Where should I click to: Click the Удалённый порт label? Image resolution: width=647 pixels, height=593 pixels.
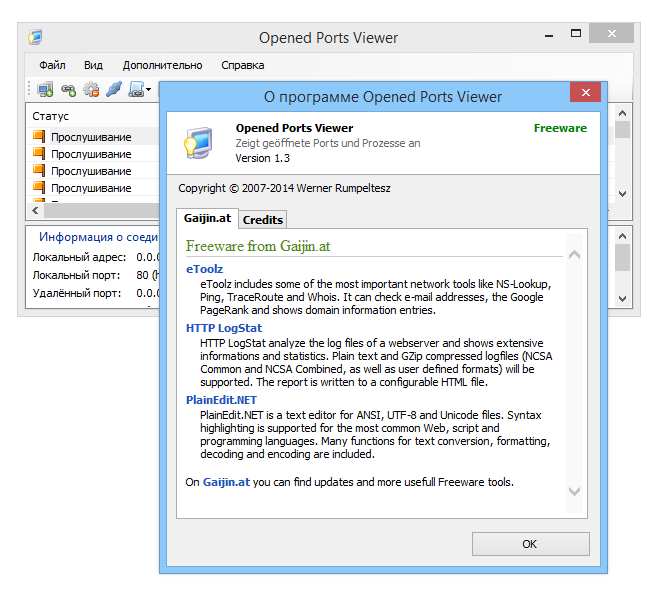click(x=77, y=293)
